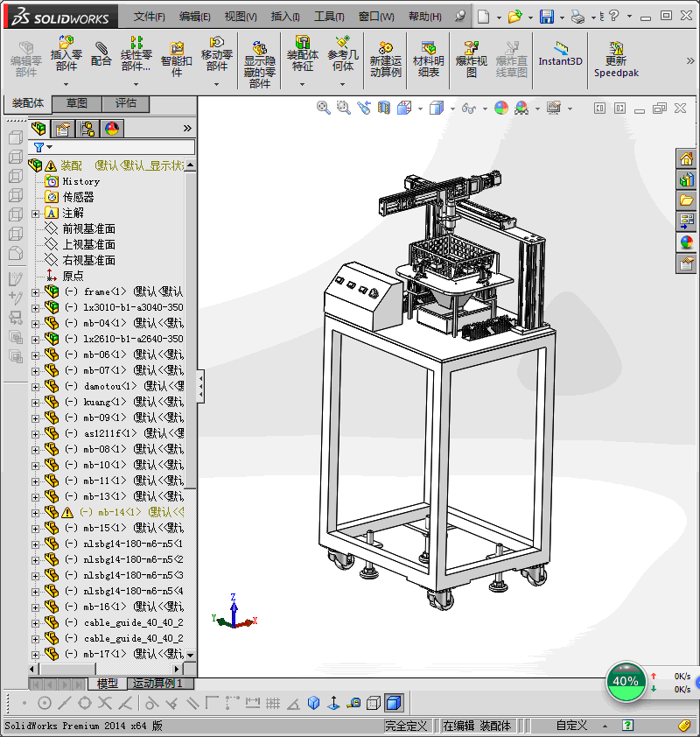Image resolution: width=700 pixels, height=737 pixels.
Task: Click the status bar help icon
Action: click(x=627, y=726)
